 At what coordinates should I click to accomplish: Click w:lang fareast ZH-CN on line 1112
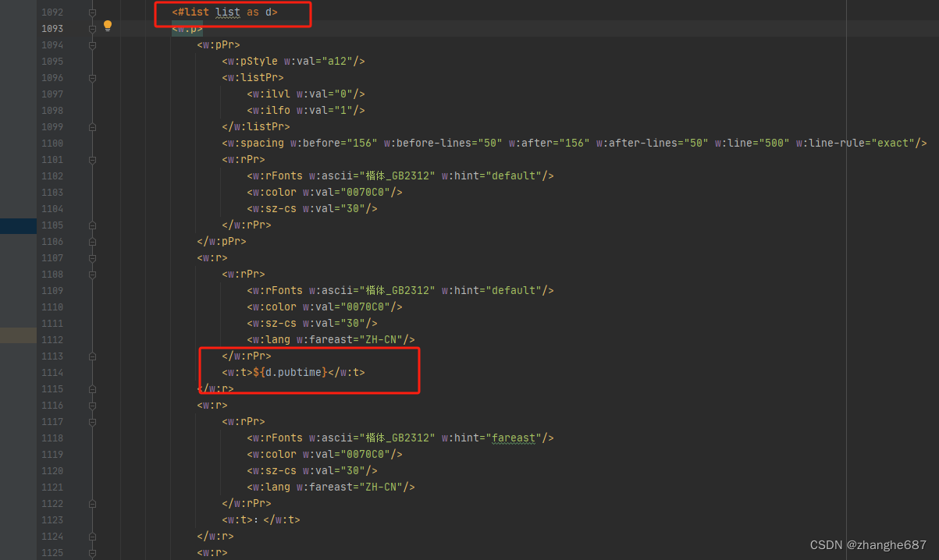pos(331,340)
